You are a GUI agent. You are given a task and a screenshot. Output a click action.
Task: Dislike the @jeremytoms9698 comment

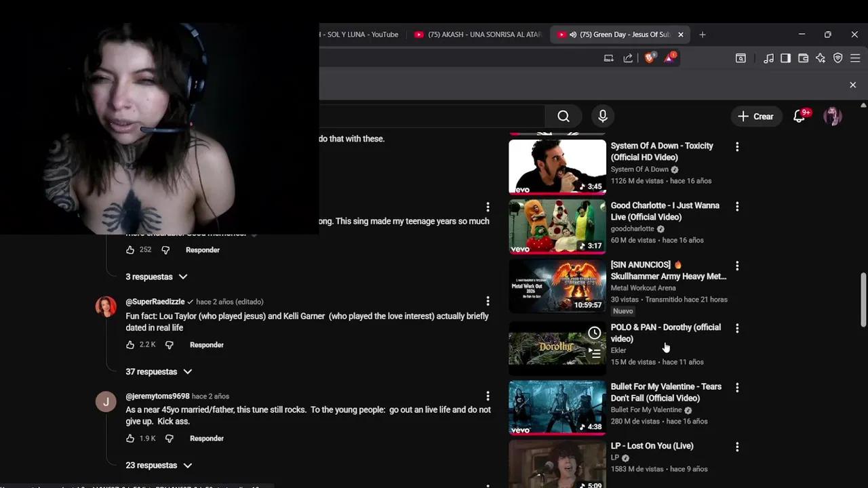170,439
